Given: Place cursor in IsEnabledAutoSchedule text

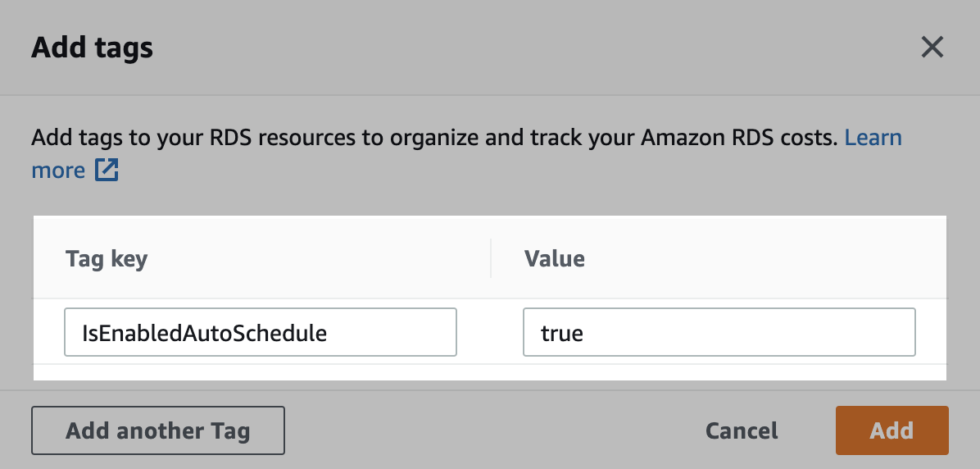Looking at the screenshot, I should tap(205, 333).
